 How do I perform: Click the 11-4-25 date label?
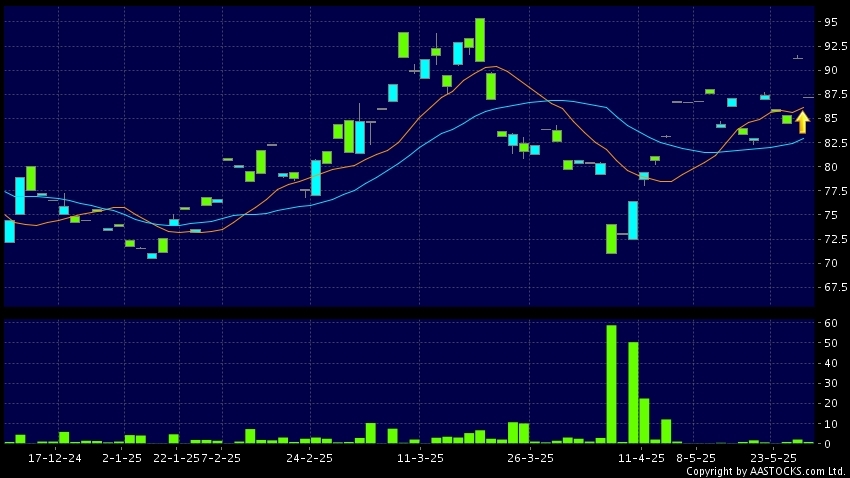click(641, 458)
